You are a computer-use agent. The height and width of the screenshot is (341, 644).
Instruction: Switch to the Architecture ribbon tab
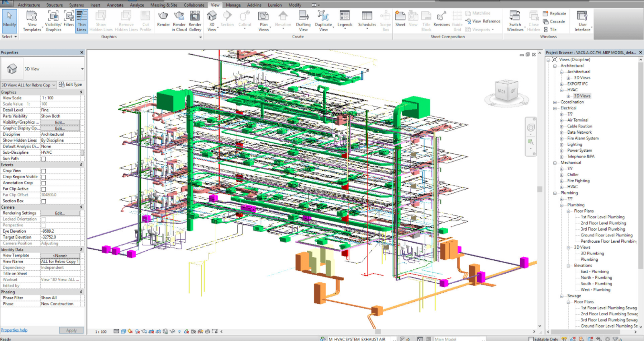coord(29,5)
